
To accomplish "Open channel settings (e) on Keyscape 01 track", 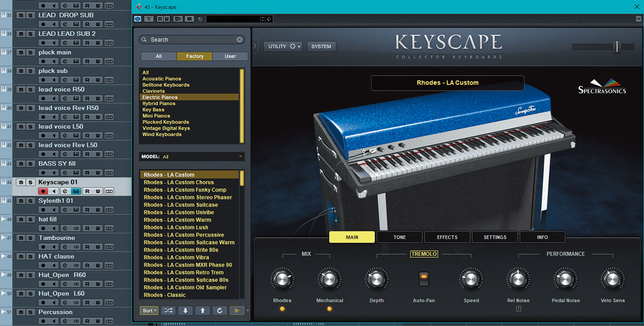I will (x=65, y=191).
